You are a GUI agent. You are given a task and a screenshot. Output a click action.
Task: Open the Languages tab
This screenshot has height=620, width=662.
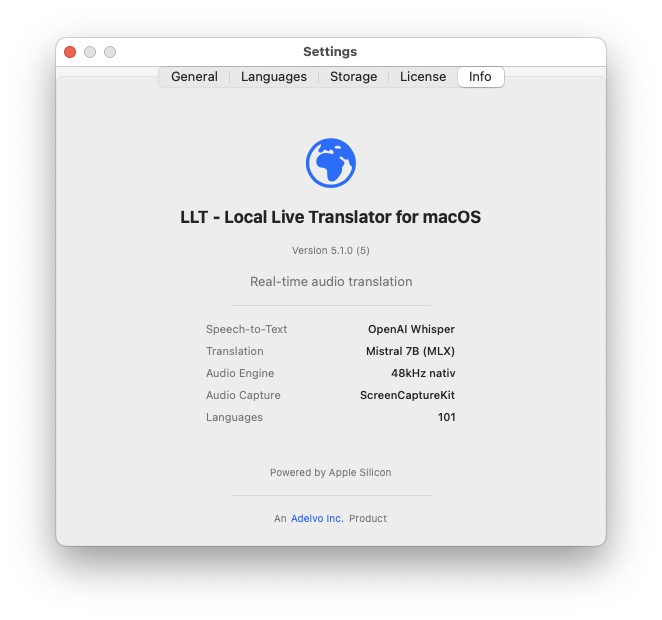[x=274, y=77]
